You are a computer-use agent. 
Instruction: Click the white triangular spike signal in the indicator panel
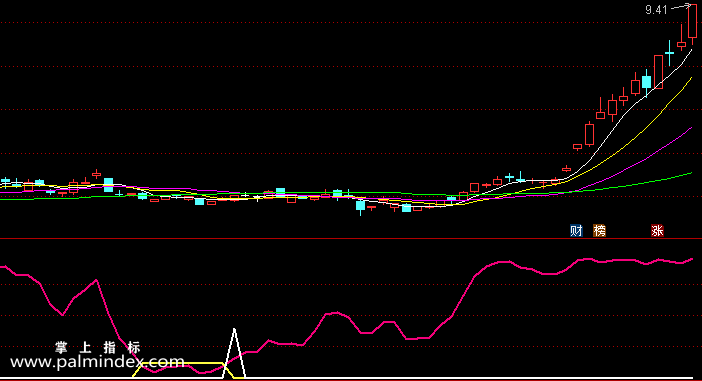pos(234,354)
